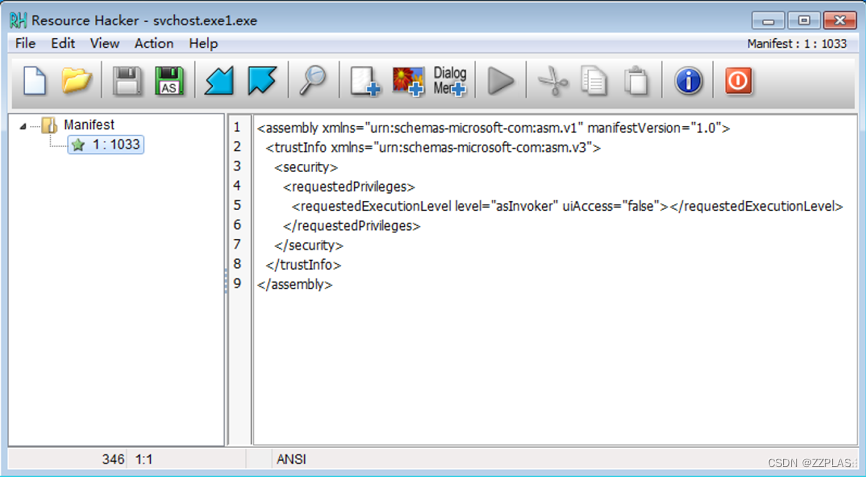This screenshot has width=866, height=477.
Task: Click the Dialog Menu insert icon
Action: (x=450, y=81)
